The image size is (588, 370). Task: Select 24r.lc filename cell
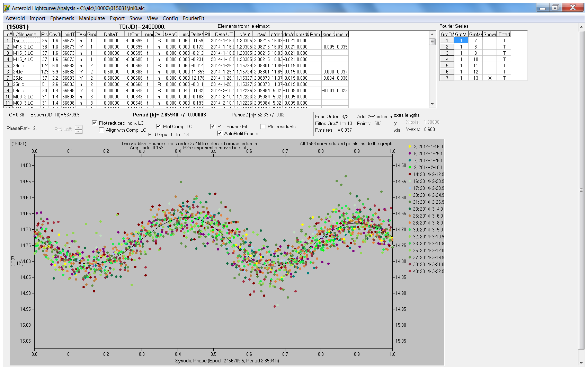pyautogui.click(x=26, y=65)
